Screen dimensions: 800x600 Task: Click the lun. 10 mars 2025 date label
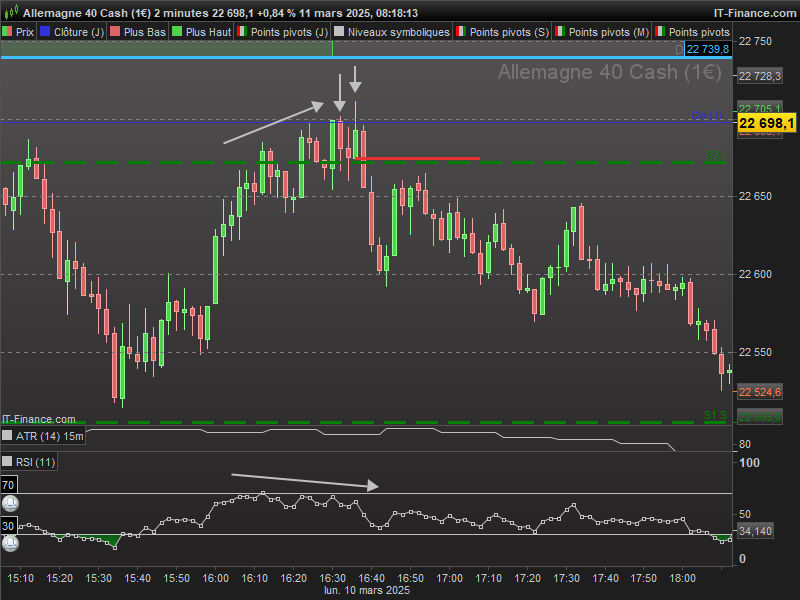(x=367, y=590)
